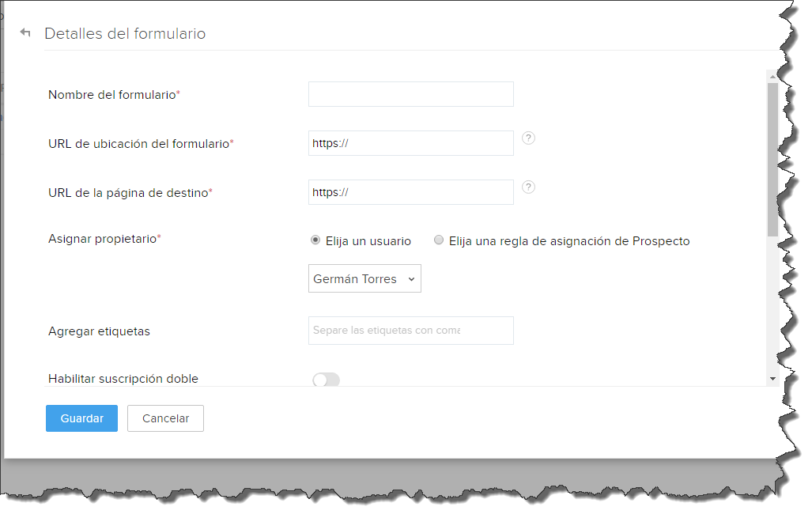This screenshot has width=812, height=518.
Task: Select Elija una regla de asignación de Prospecto
Action: point(439,240)
